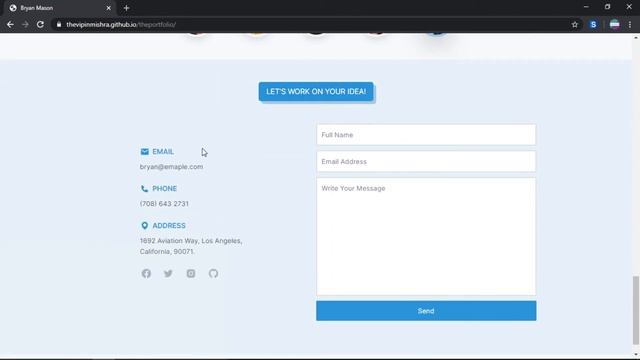Viewport: 640px width, 360px height.
Task: Open the S browser extension icon
Action: point(593,24)
